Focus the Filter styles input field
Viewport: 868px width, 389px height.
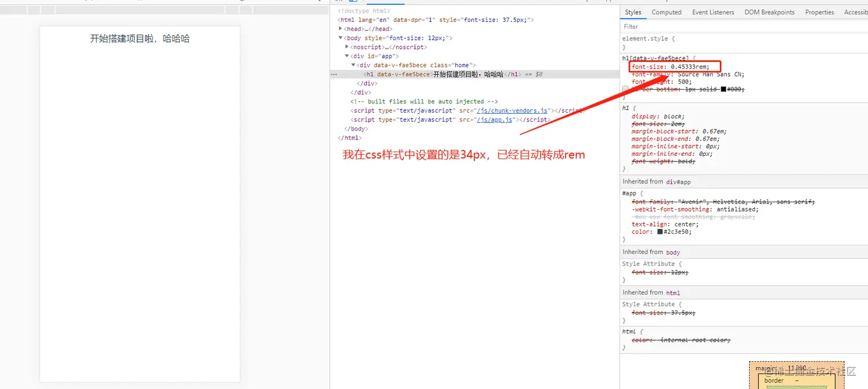pyautogui.click(x=744, y=26)
